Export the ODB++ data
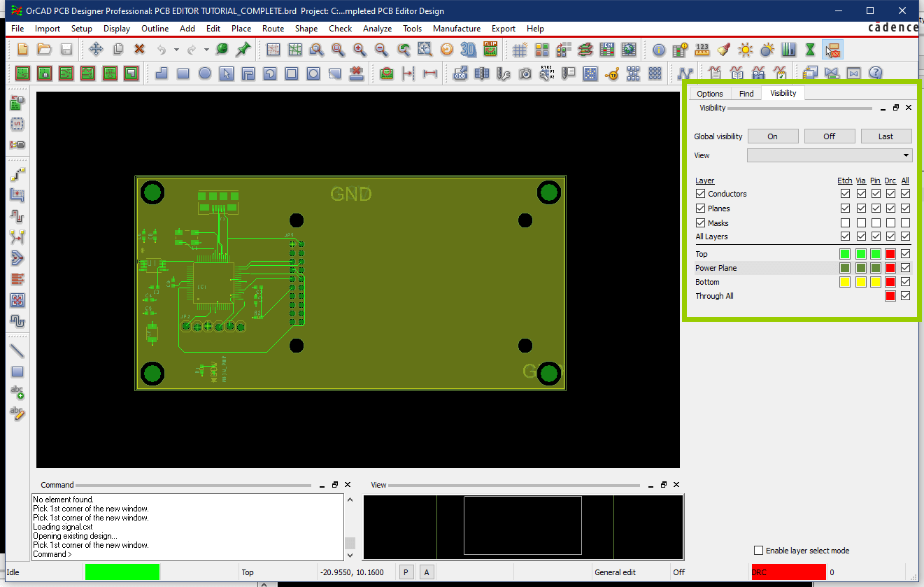 [x=460, y=73]
